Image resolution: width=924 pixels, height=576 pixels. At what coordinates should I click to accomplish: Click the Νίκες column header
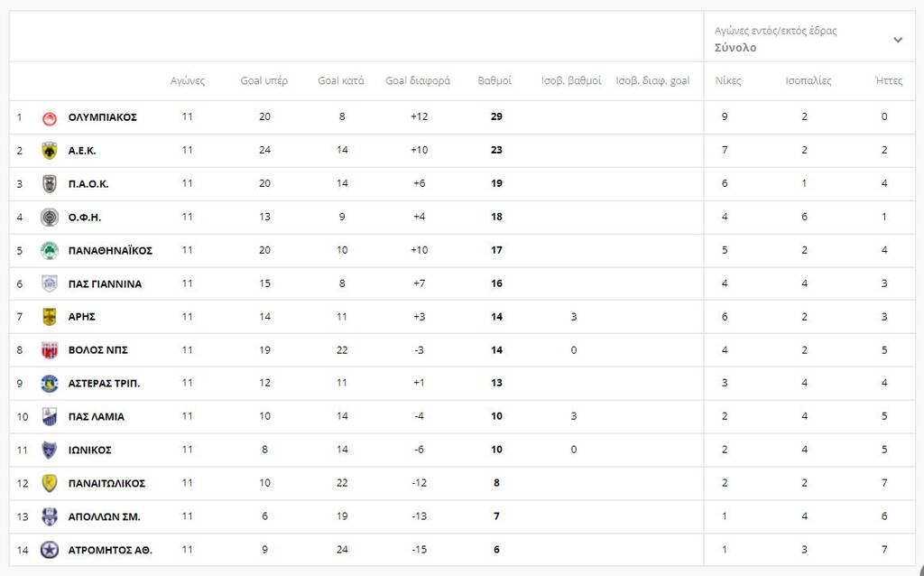click(x=728, y=80)
